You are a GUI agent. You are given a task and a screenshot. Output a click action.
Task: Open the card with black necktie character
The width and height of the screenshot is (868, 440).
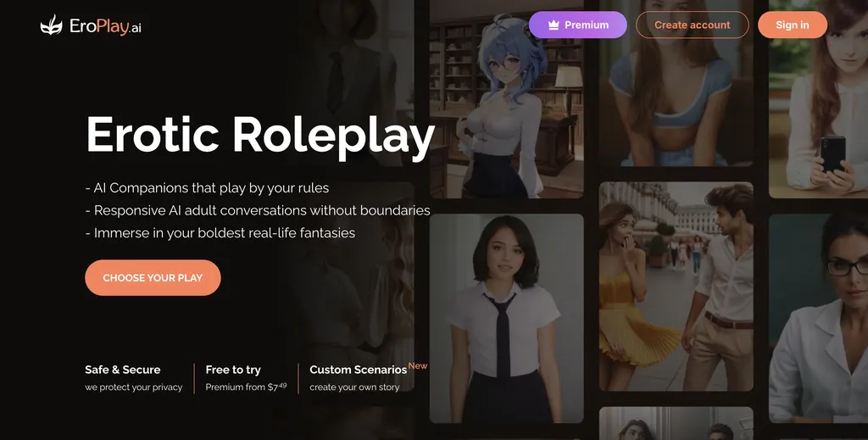(507, 319)
